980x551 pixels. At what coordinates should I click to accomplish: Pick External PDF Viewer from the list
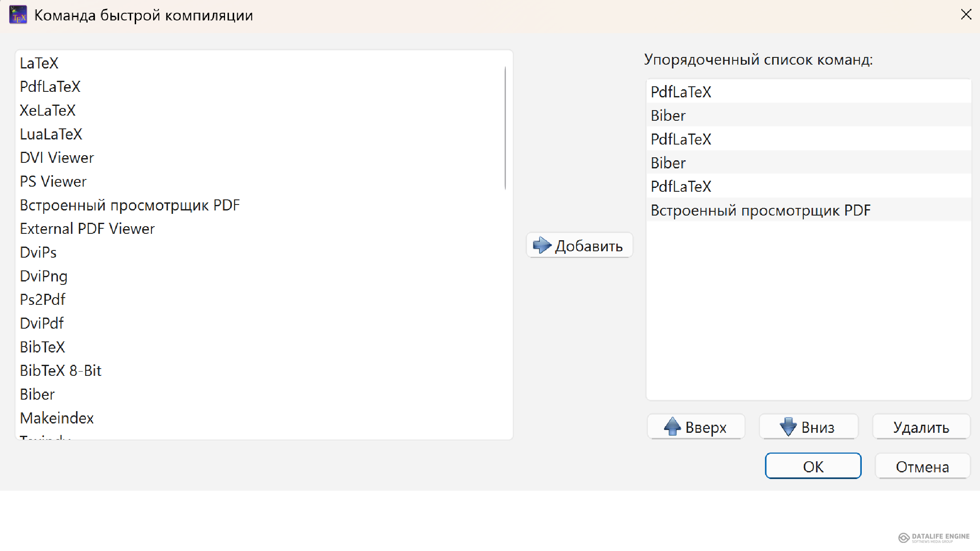pyautogui.click(x=87, y=229)
